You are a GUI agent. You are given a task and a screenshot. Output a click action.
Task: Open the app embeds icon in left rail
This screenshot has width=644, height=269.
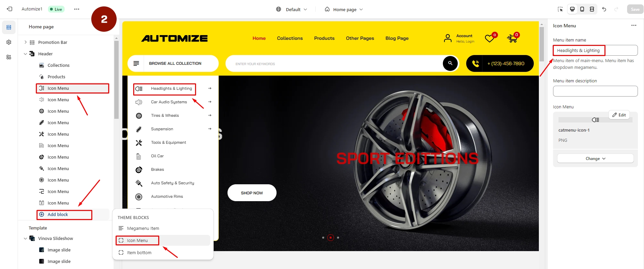pos(9,57)
